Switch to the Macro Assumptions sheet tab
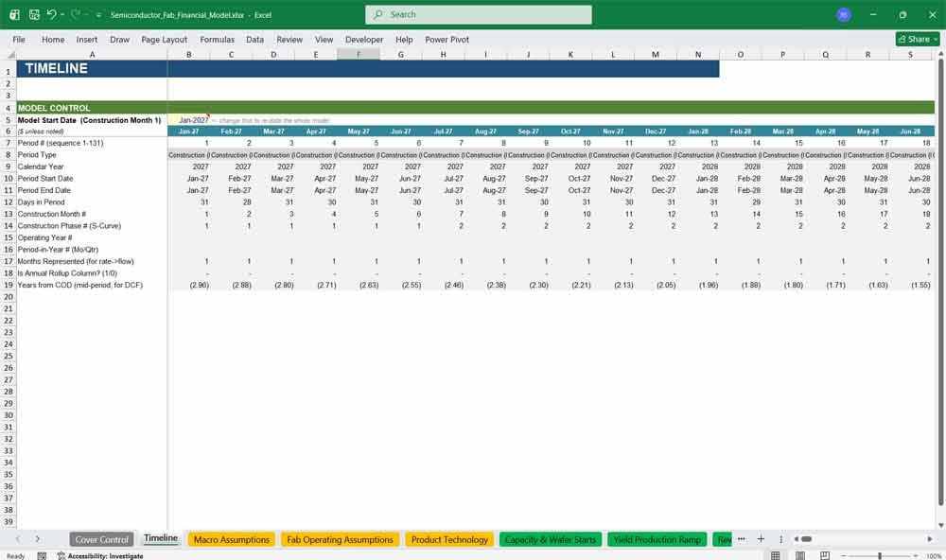This screenshot has height=560, width=946. (232, 539)
